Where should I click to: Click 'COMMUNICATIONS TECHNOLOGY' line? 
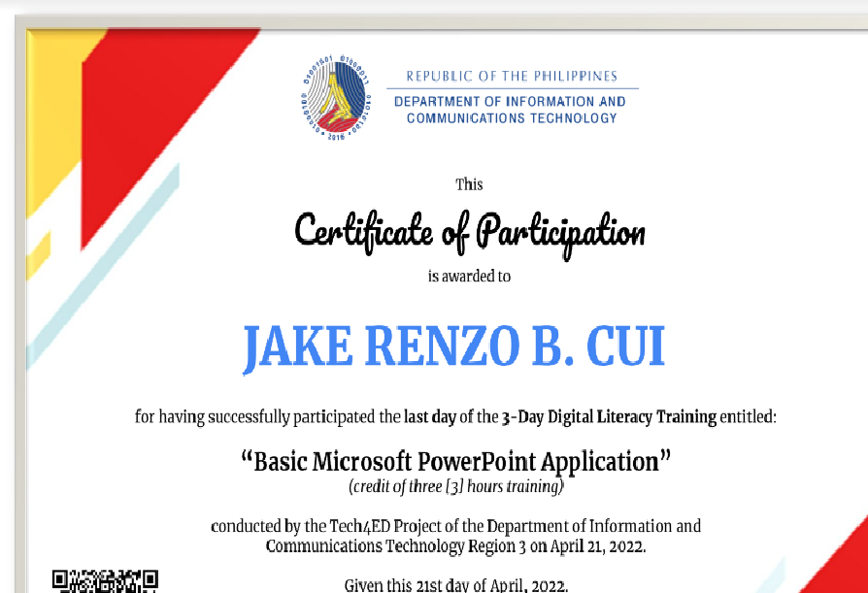(512, 118)
